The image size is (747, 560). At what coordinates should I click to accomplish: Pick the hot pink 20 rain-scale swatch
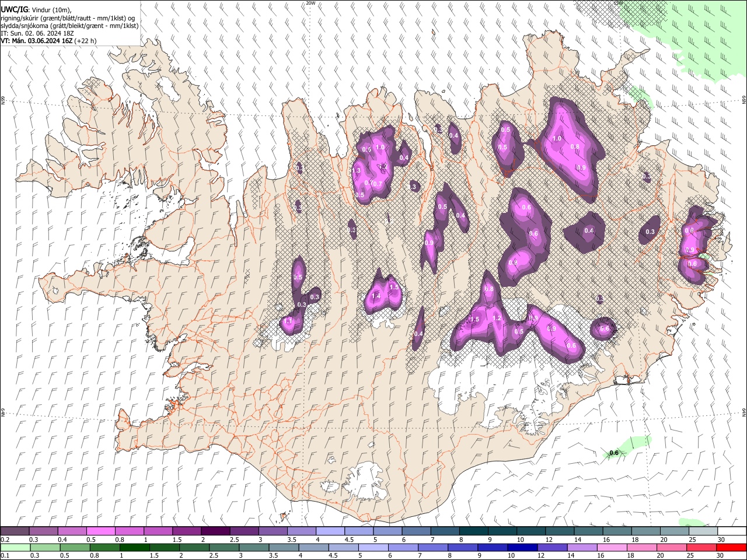[x=671, y=548]
